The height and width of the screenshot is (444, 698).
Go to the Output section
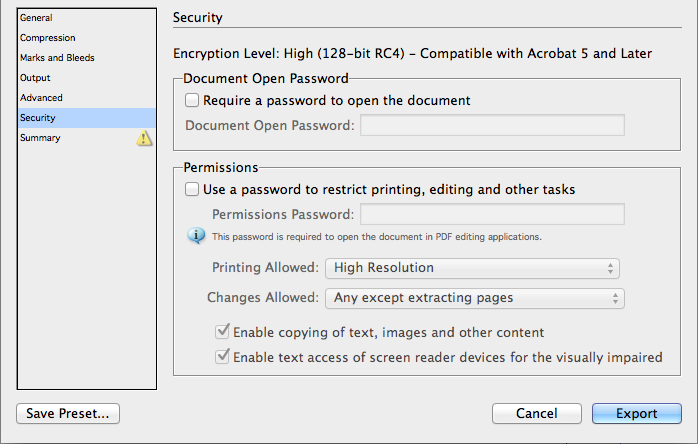coord(35,78)
